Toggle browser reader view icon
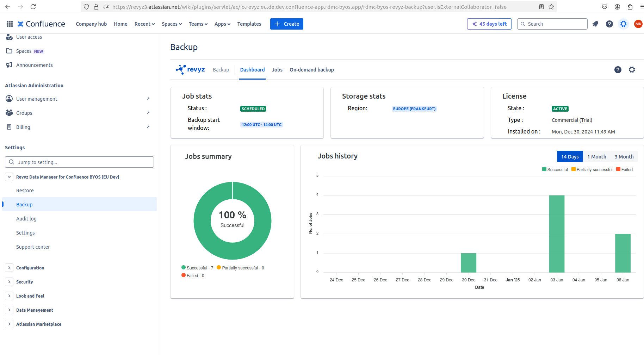 [x=541, y=7]
